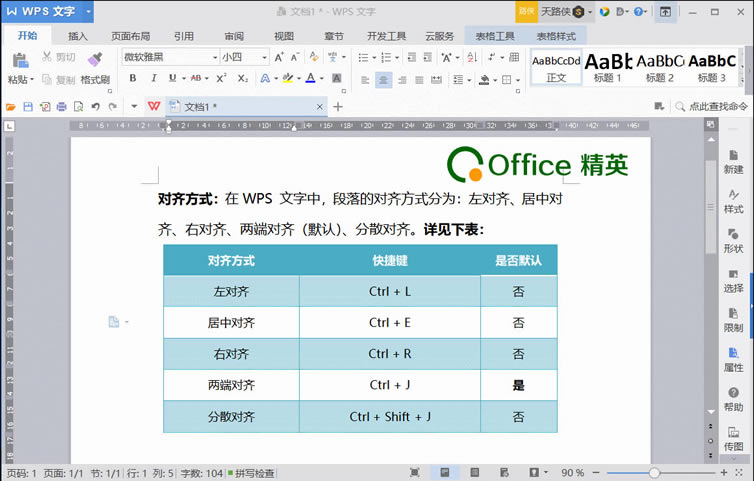Viewport: 754px width, 481px height.
Task: Click the numbered list icon
Action: [386, 58]
